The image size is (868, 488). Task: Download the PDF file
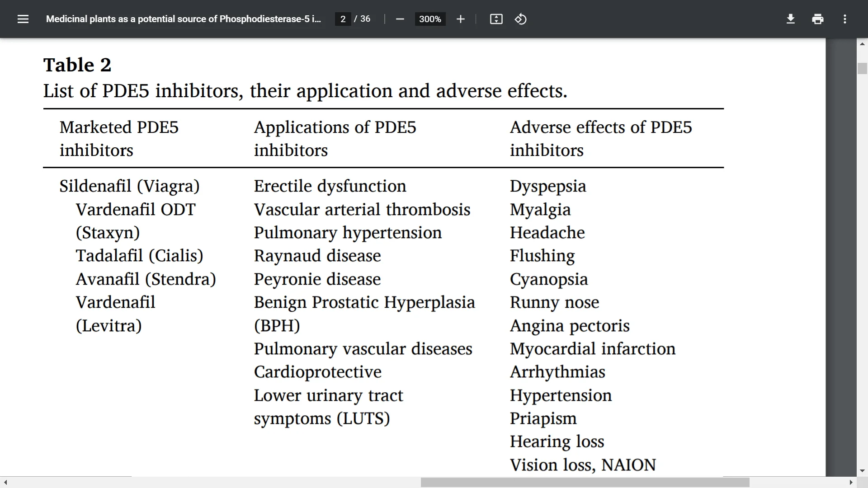(790, 19)
